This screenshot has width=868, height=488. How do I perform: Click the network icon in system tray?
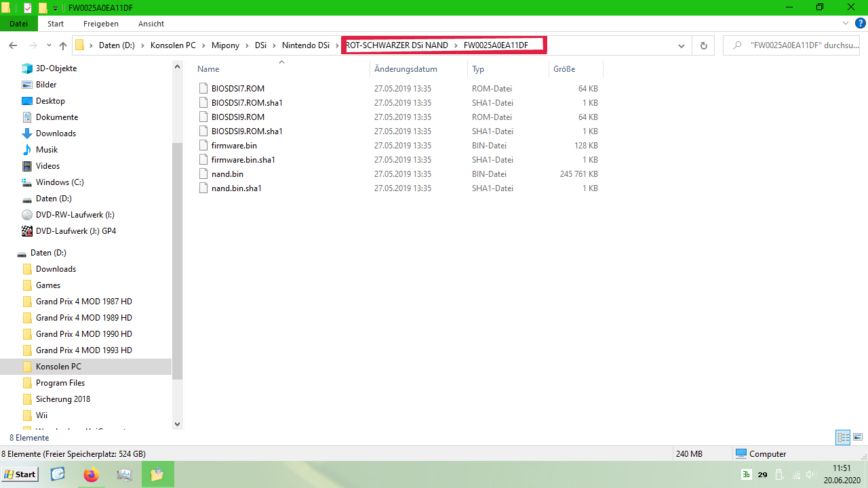[797, 474]
